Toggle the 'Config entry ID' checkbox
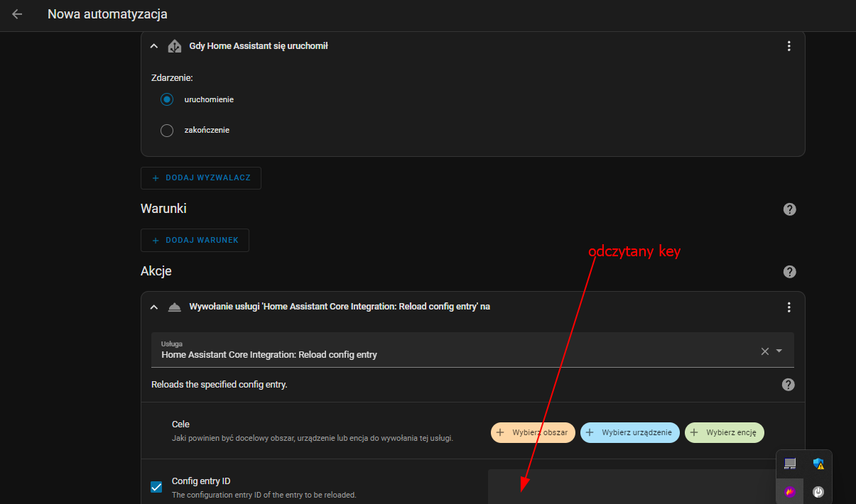 click(156, 487)
